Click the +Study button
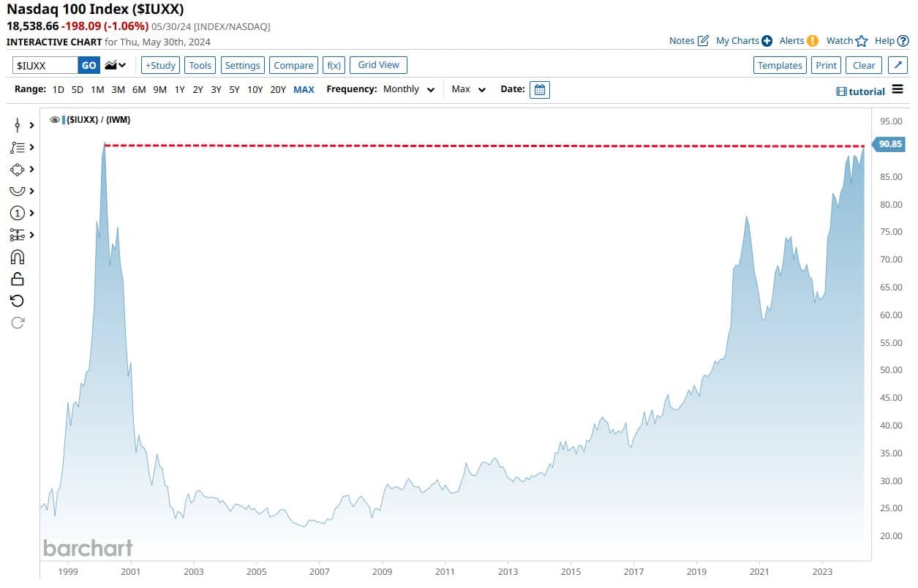This screenshot has width=918, height=588. pyautogui.click(x=160, y=65)
